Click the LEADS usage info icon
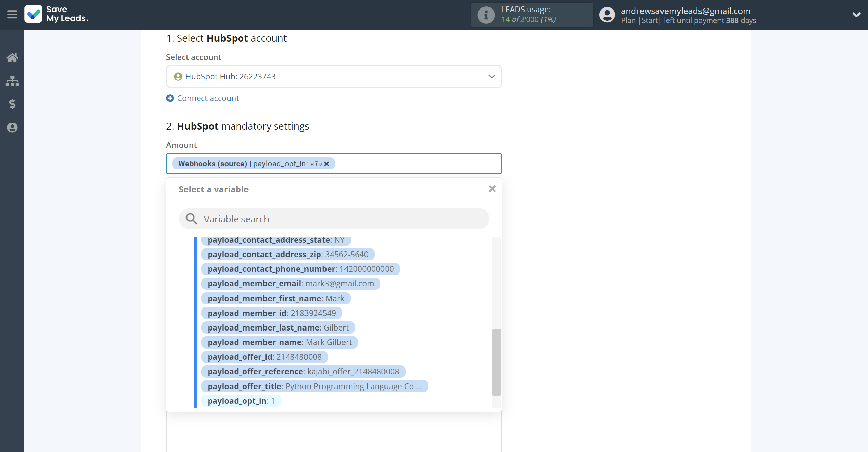 [x=486, y=15]
